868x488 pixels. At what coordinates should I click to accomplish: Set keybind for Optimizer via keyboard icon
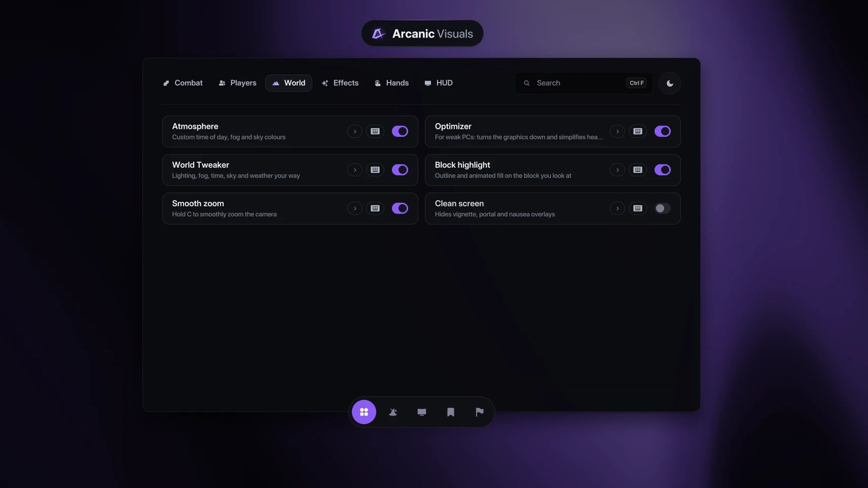(x=638, y=131)
